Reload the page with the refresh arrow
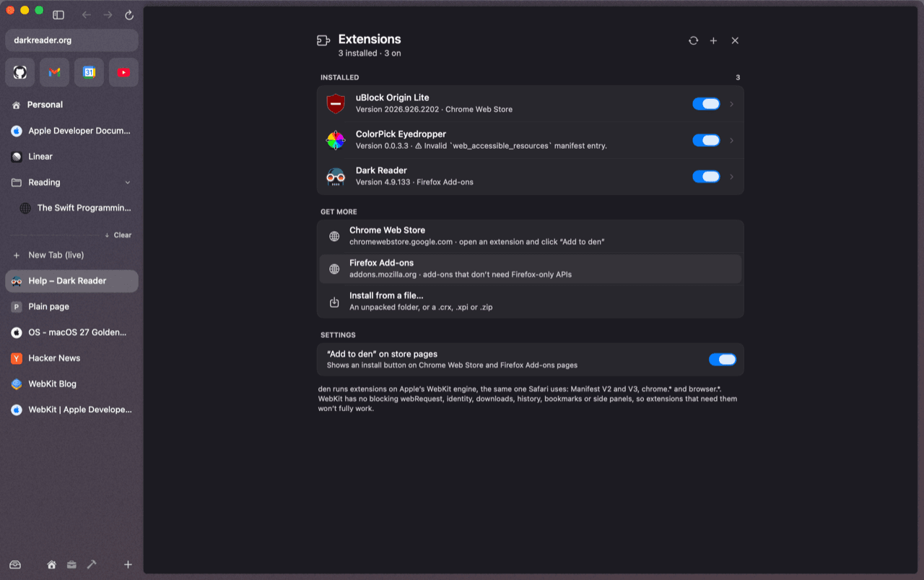Screen dimensions: 924x580 click(129, 15)
